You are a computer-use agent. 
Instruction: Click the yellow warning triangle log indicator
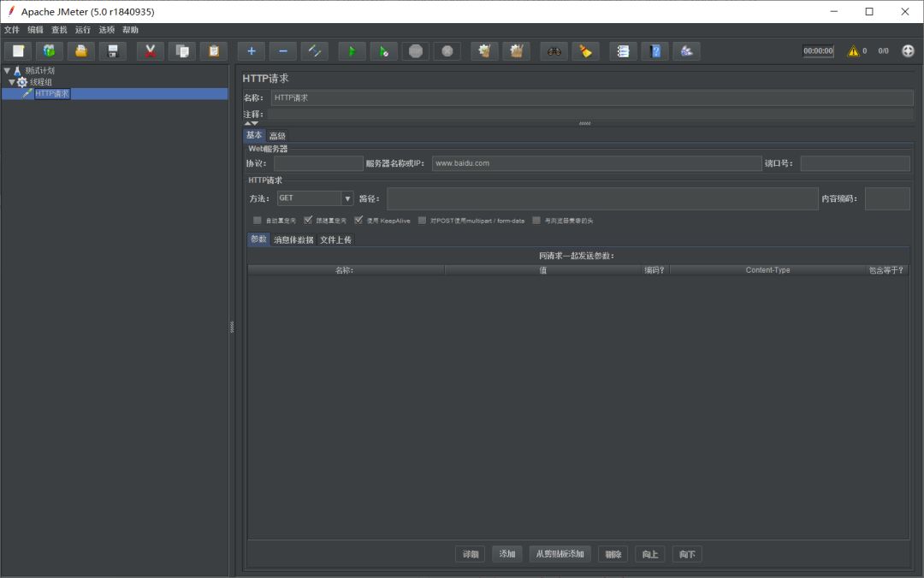tap(853, 51)
